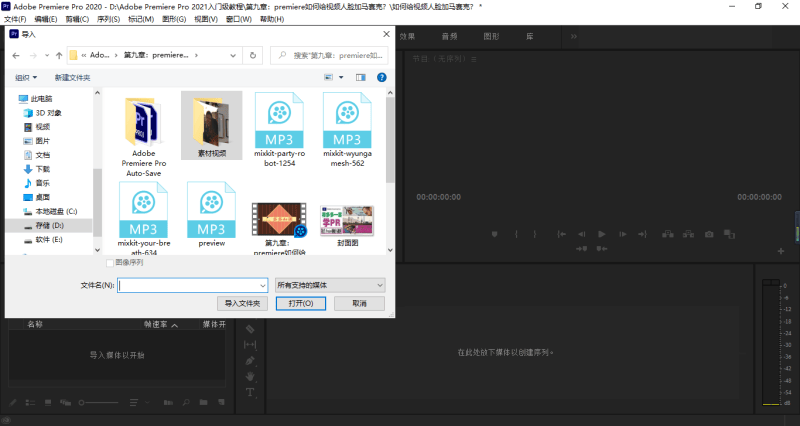
Task: Step back one frame in program monitor
Action: [582, 234]
